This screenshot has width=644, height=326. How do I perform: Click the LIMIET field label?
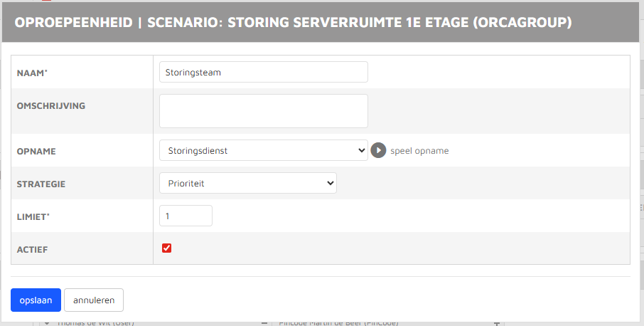34,216
